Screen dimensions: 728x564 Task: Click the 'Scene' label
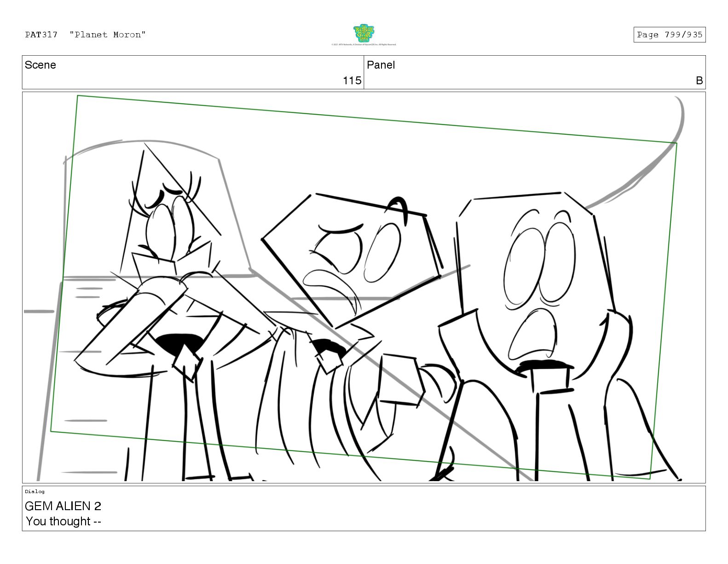pos(40,65)
